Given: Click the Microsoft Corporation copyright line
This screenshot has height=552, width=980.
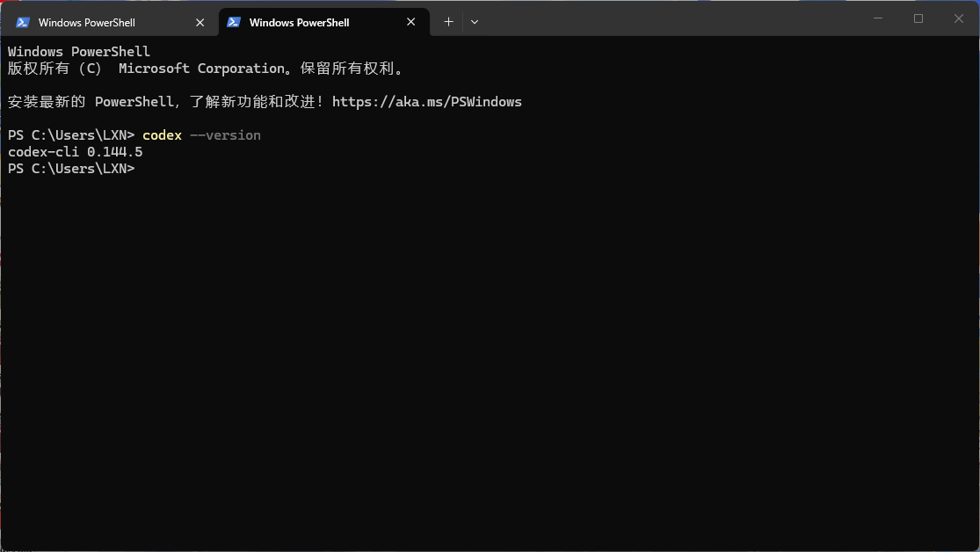Looking at the screenshot, I should 207,69.
